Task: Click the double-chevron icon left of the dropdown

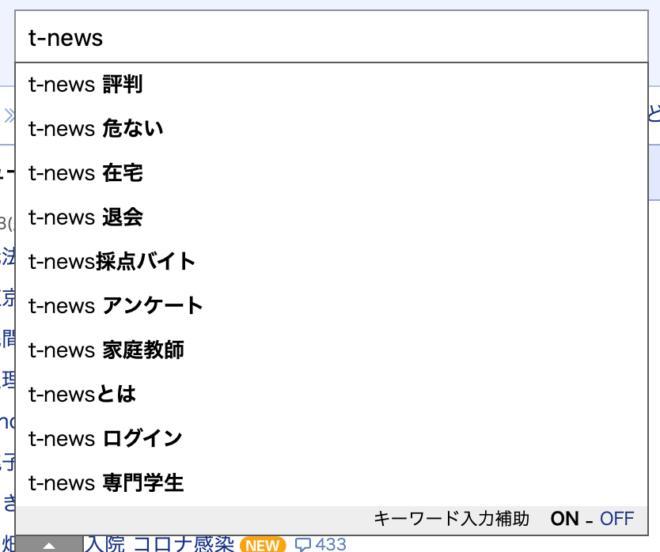Action: [x=9, y=113]
